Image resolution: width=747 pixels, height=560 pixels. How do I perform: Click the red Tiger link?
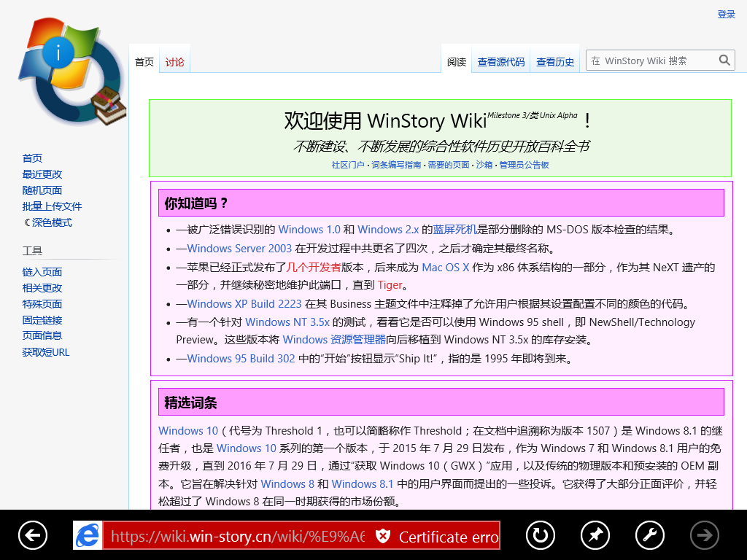tap(390, 285)
